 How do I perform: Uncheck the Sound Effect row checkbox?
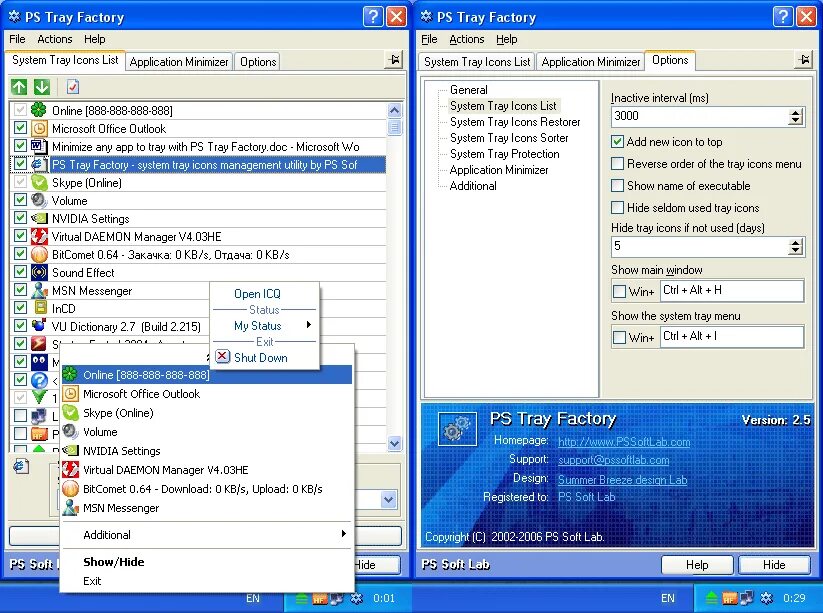[x=20, y=271]
